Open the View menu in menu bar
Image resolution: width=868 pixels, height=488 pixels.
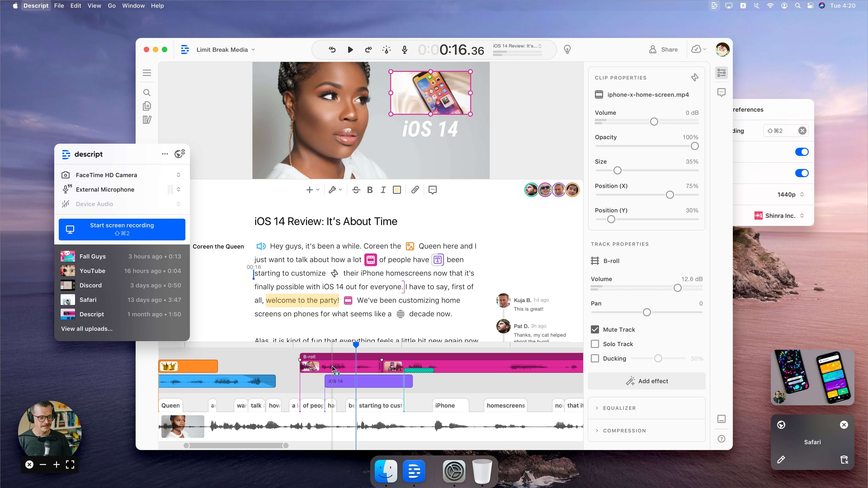[x=95, y=5]
